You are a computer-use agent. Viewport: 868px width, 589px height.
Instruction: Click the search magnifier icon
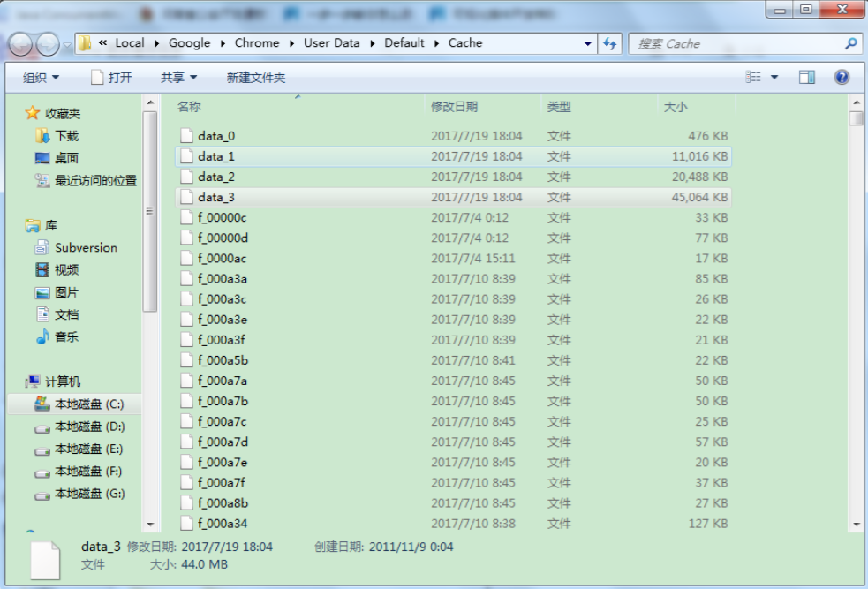point(850,43)
